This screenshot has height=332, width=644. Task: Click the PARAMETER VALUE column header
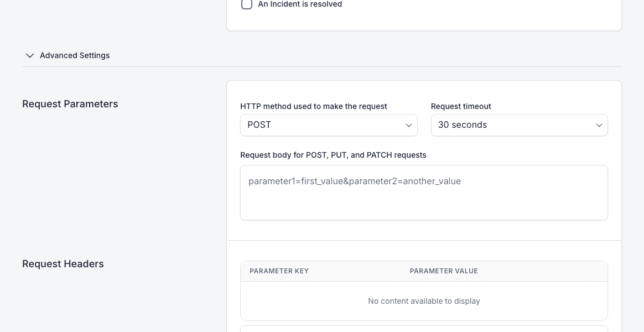pos(444,271)
